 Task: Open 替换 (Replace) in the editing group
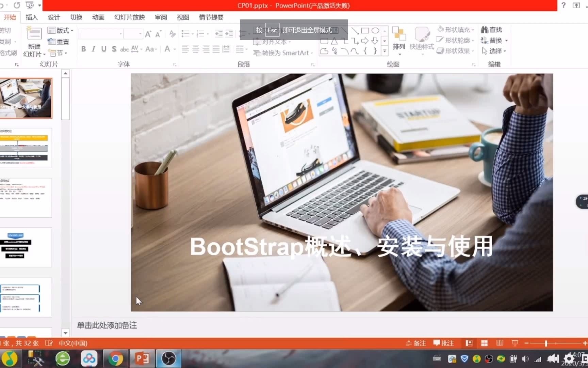492,40
